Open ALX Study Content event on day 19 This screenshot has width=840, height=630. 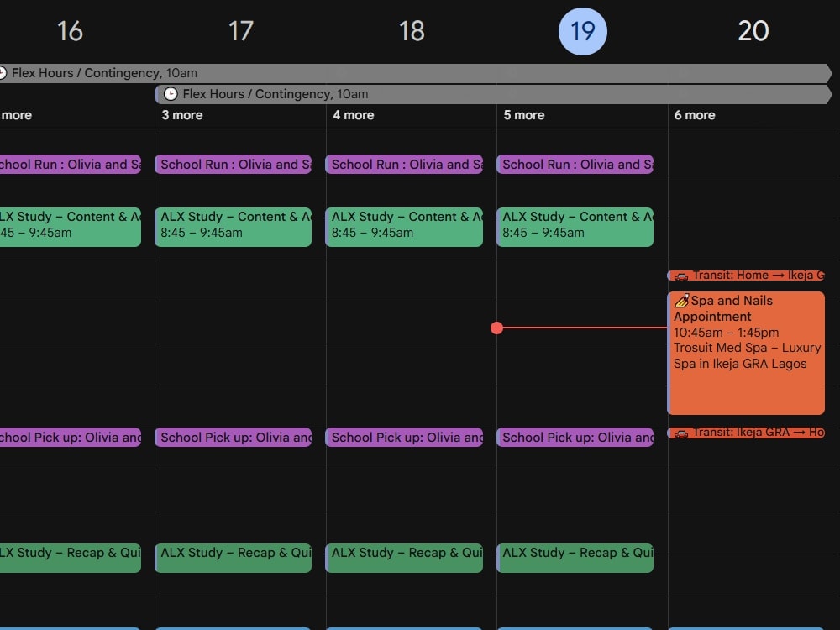tap(575, 227)
